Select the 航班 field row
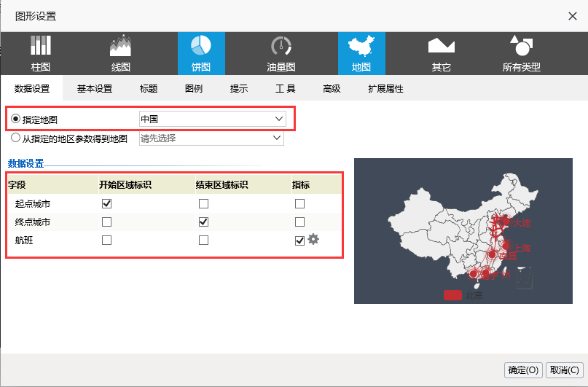This screenshot has width=588, height=387. coord(174,240)
